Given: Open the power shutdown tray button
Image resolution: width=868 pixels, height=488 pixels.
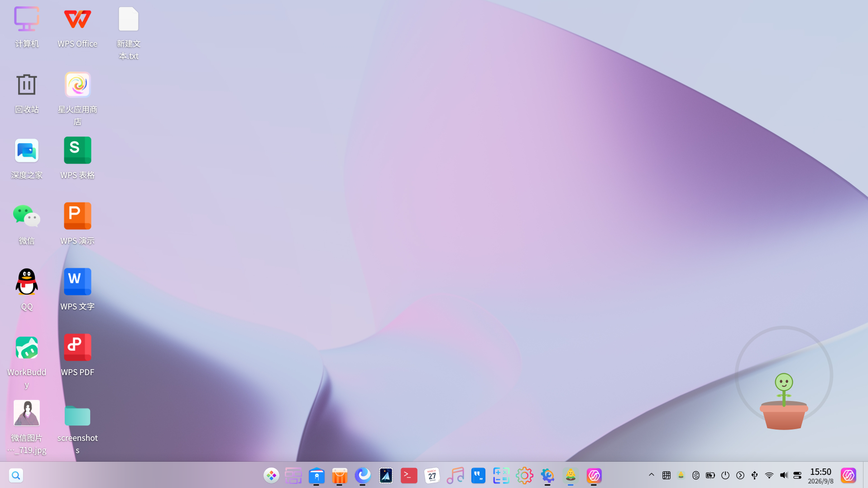Looking at the screenshot, I should tap(725, 475).
